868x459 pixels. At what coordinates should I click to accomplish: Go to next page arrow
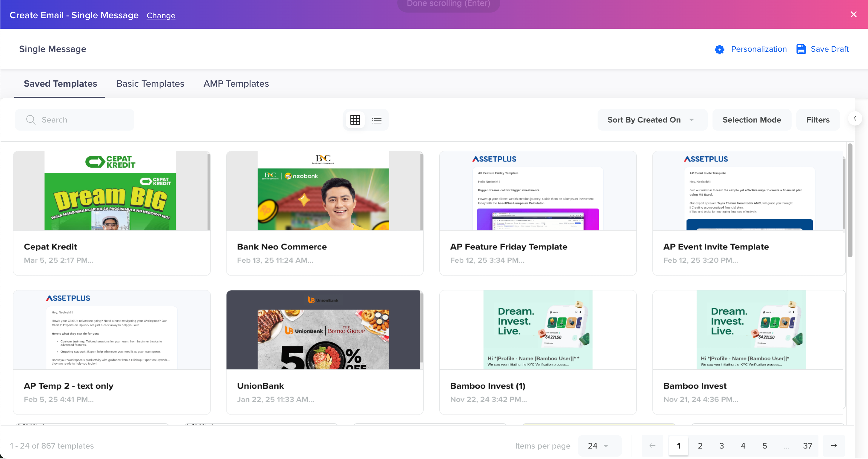coord(833,446)
